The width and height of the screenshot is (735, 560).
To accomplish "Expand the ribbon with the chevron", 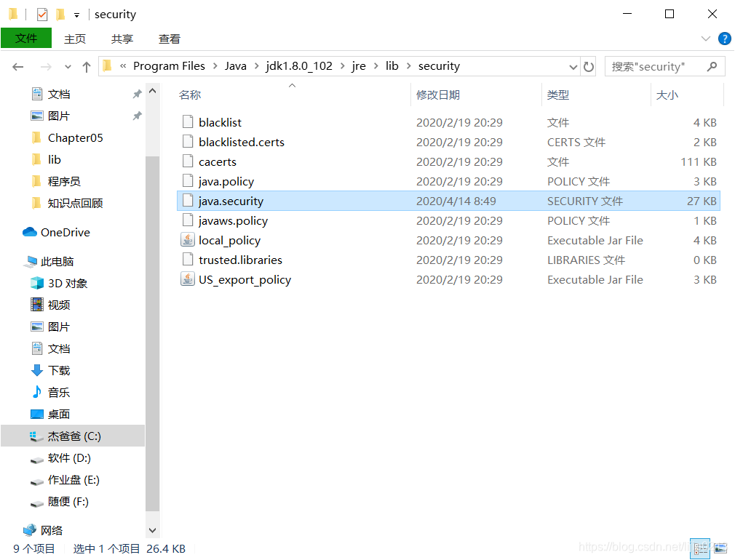I will [705, 39].
